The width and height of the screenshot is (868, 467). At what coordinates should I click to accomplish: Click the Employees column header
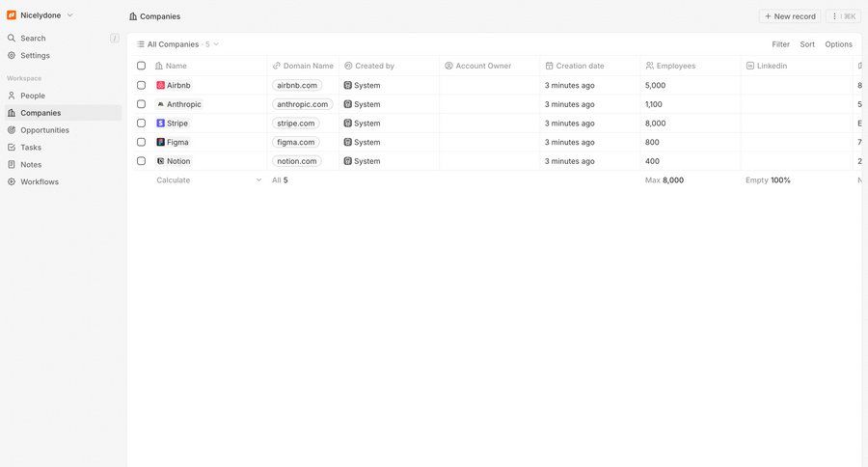coord(691,66)
